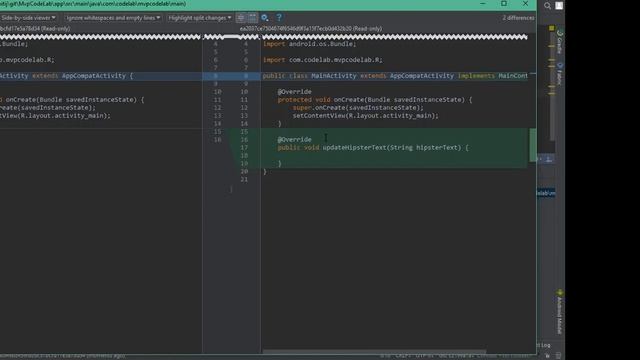Open the Gradle tool window tab
Viewport: 640px width, 360px height.
pyautogui.click(x=560, y=42)
